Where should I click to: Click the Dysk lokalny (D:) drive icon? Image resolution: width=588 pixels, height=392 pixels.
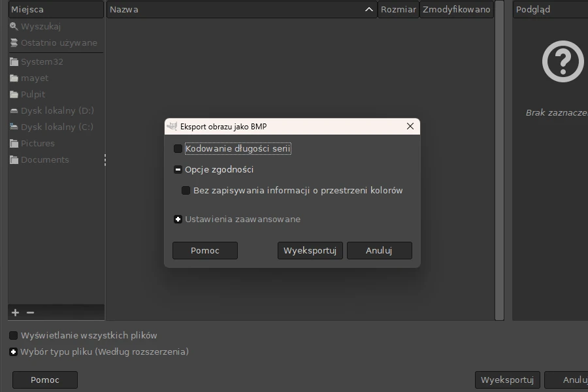[x=14, y=110]
